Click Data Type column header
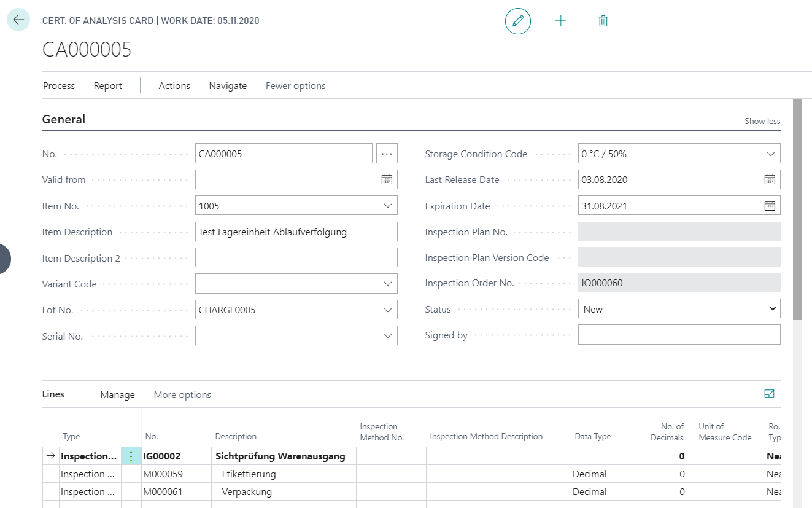 tap(593, 436)
